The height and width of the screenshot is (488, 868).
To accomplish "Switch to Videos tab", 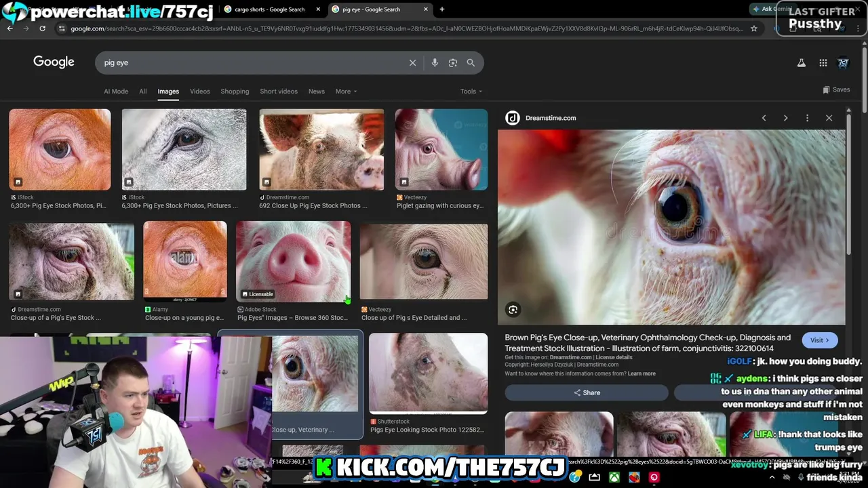I will pyautogui.click(x=200, y=91).
